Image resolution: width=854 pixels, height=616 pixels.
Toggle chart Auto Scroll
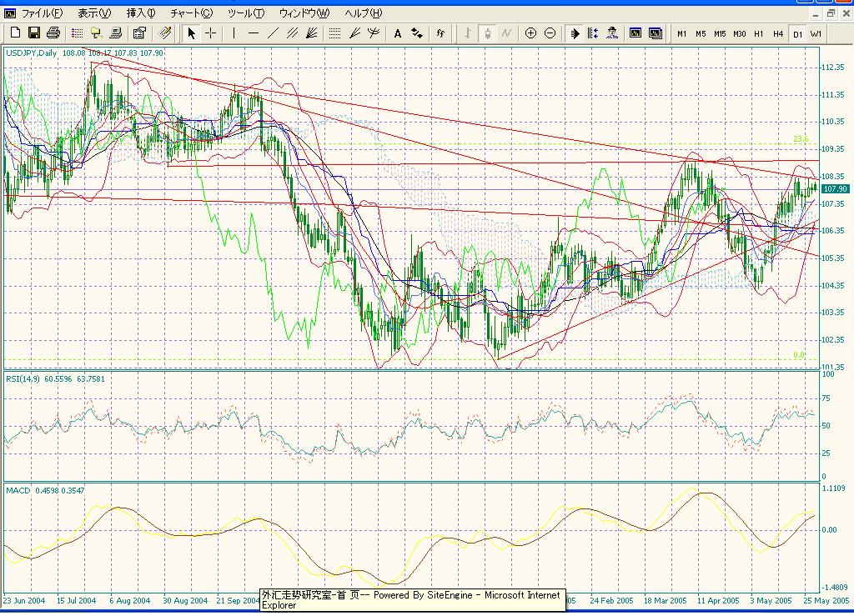[x=575, y=33]
